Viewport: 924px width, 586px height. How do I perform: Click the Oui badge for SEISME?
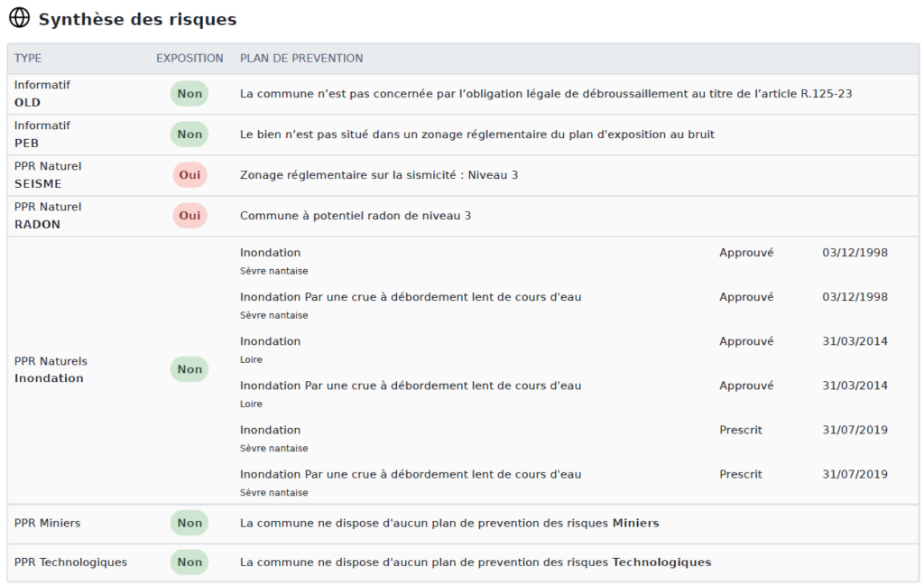coord(189,175)
